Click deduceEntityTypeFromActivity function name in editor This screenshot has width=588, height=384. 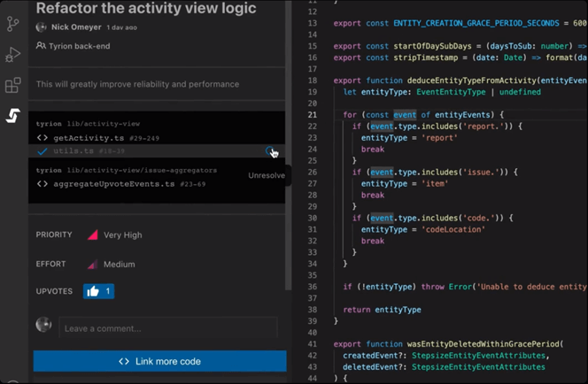click(x=472, y=81)
